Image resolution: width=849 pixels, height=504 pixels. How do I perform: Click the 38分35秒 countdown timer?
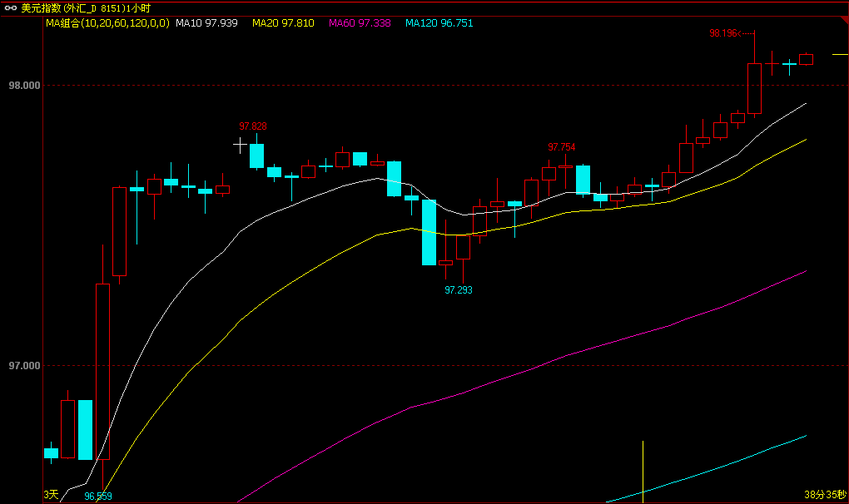click(825, 494)
